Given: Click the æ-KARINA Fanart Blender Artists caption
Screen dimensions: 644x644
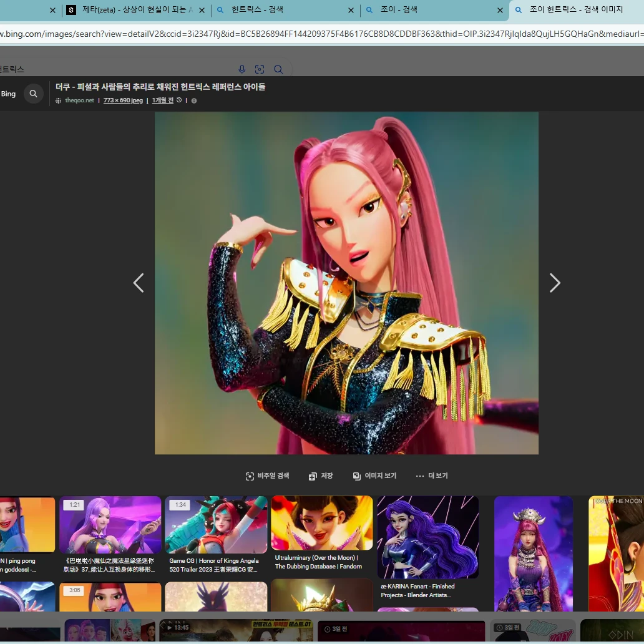Looking at the screenshot, I should pos(417,590).
